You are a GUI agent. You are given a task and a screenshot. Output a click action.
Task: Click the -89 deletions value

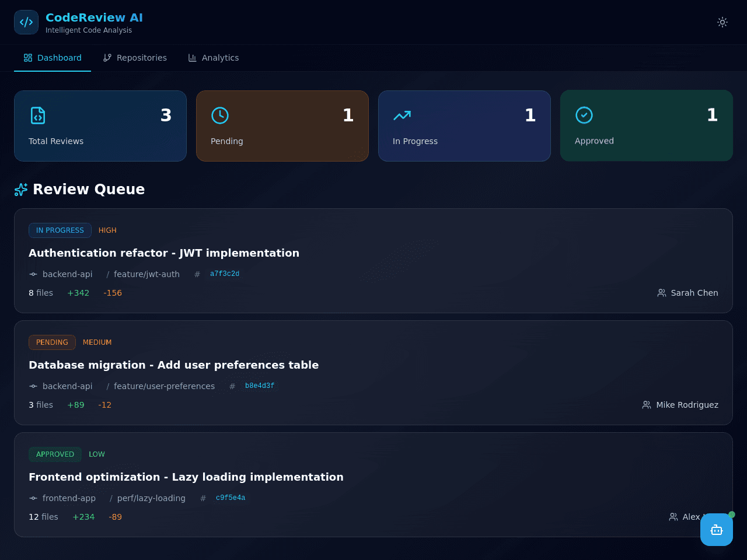116,517
